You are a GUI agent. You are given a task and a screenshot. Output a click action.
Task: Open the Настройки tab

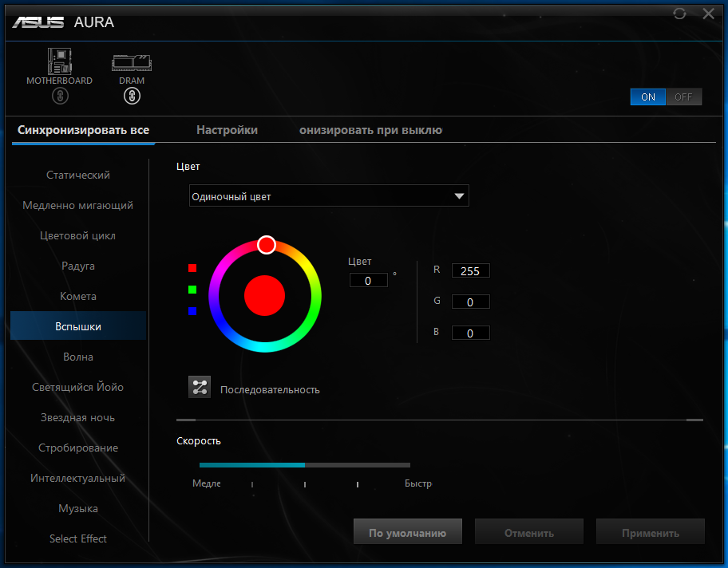(x=227, y=130)
